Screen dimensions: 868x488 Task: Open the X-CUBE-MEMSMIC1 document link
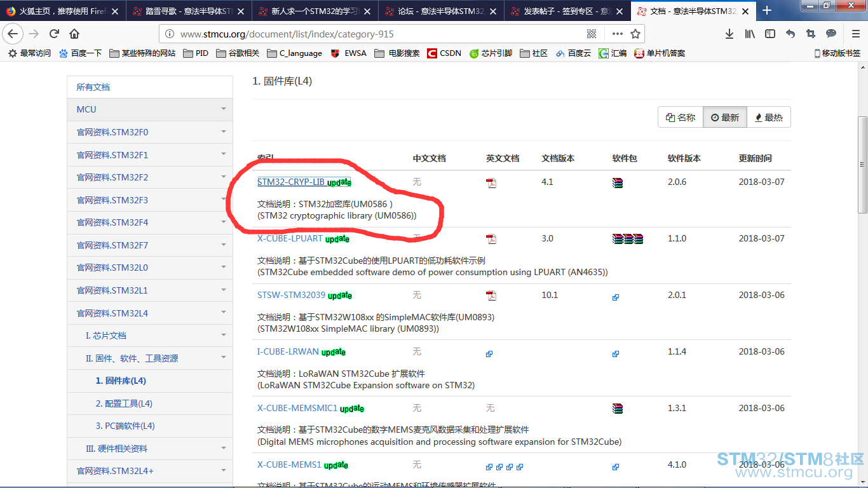pyautogui.click(x=297, y=409)
